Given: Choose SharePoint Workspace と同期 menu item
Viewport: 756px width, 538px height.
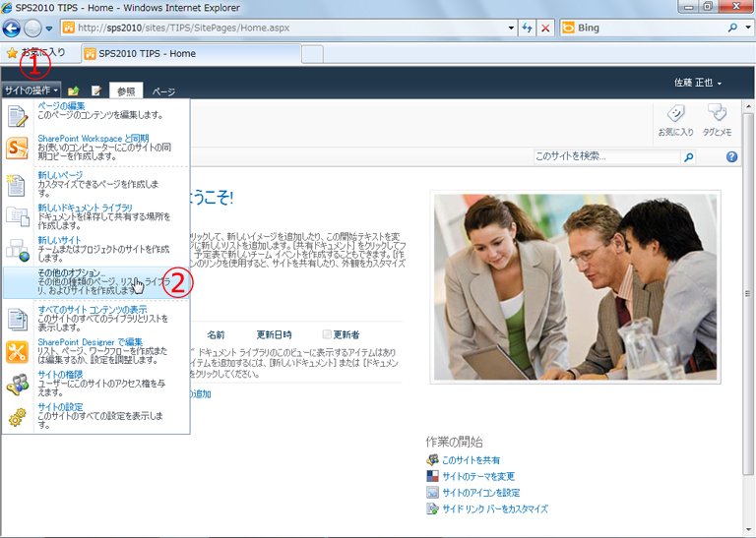Looking at the screenshot, I should 96,148.
